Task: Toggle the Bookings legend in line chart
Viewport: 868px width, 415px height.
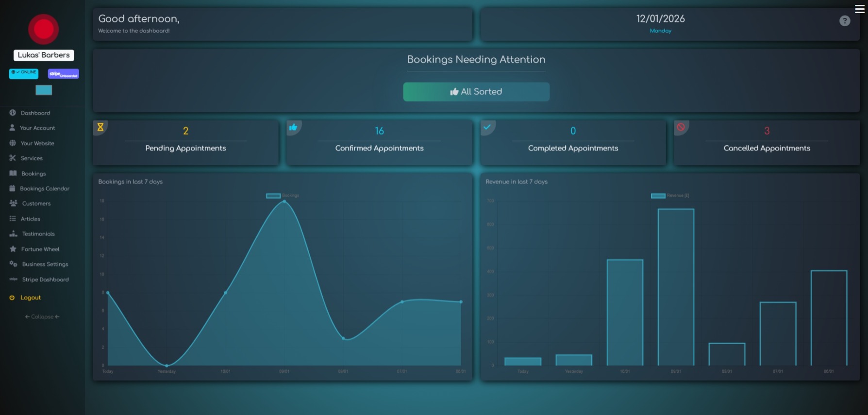Action: click(x=283, y=196)
